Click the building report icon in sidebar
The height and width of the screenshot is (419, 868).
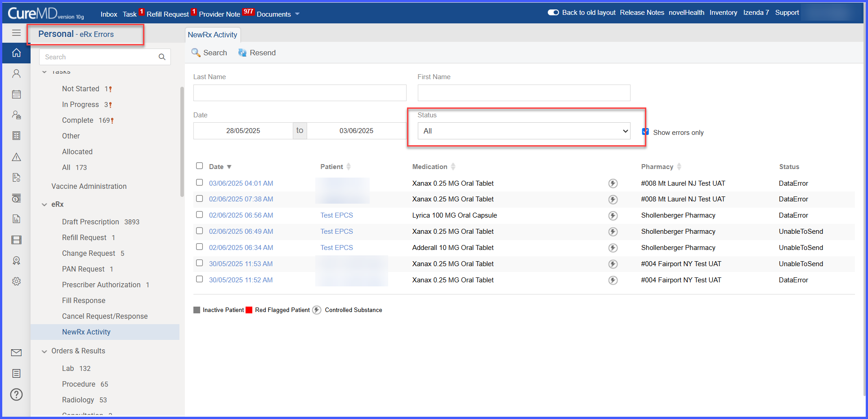point(16,136)
